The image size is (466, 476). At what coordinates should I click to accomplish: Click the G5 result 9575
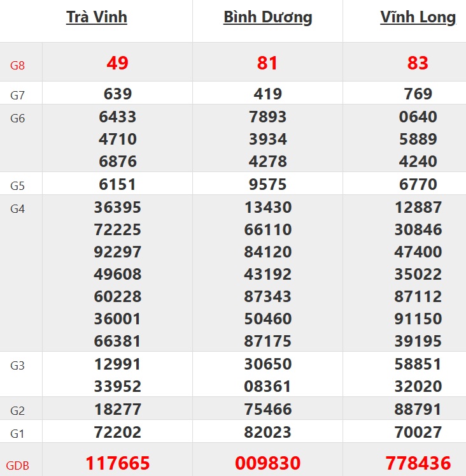[x=267, y=185]
